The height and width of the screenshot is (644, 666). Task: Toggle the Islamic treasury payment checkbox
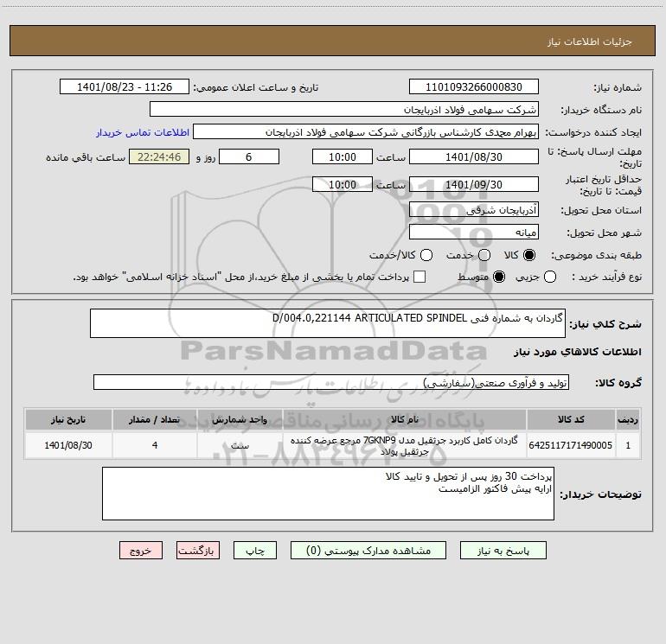pyautogui.click(x=419, y=277)
